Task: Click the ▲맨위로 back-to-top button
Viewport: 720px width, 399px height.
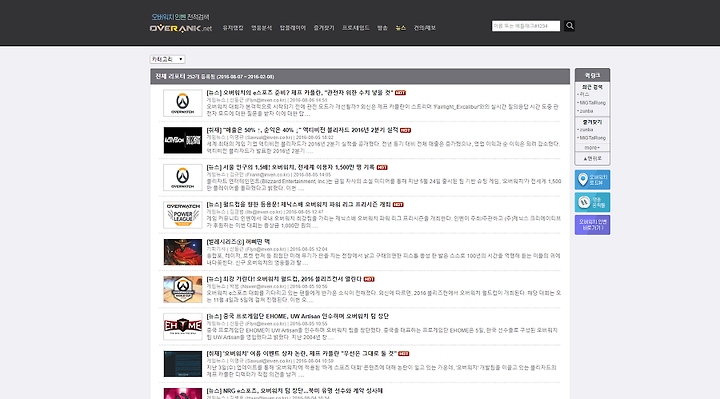Action: (592, 158)
